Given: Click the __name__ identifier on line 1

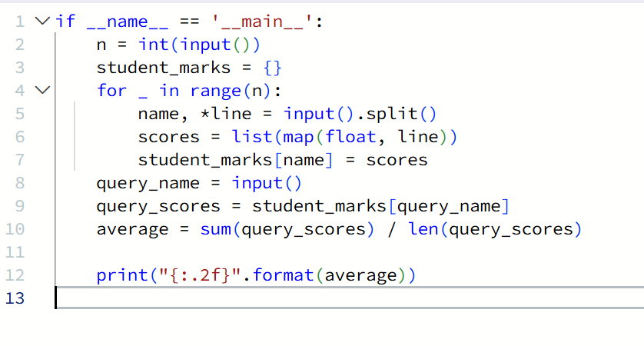Looking at the screenshot, I should coord(128,22).
